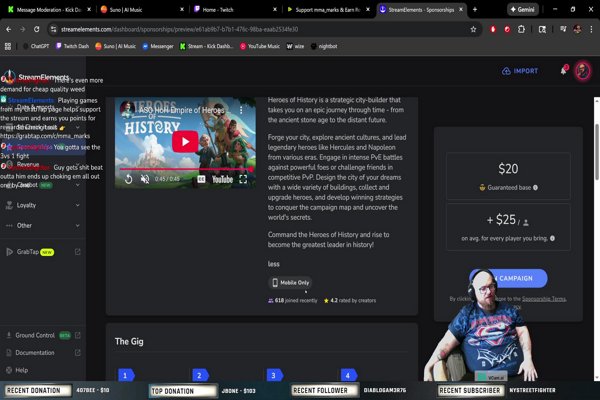Open the YouTube Music bookmark
The width and height of the screenshot is (600, 400).
(260, 46)
